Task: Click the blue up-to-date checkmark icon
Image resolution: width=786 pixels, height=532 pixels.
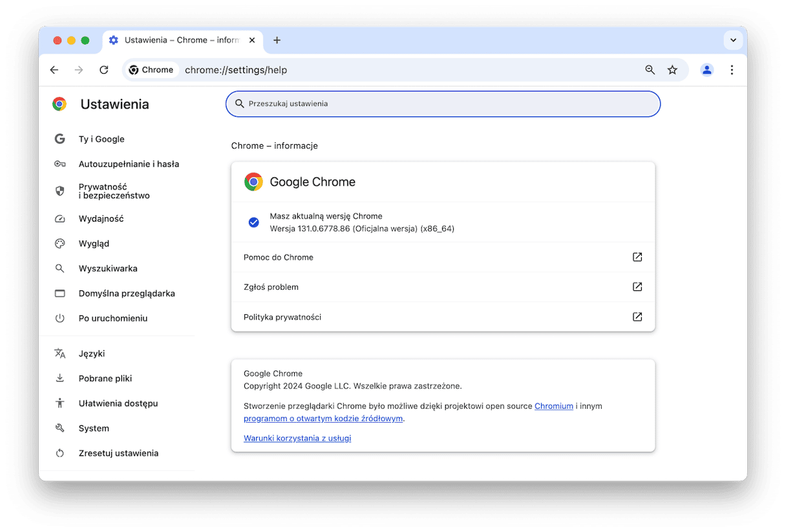Action: [x=254, y=222]
